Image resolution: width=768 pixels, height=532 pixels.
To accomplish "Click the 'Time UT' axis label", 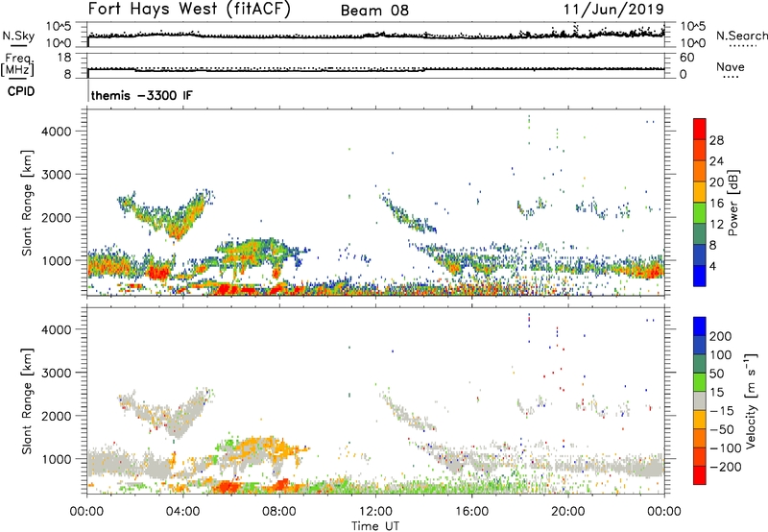I will pos(375,526).
